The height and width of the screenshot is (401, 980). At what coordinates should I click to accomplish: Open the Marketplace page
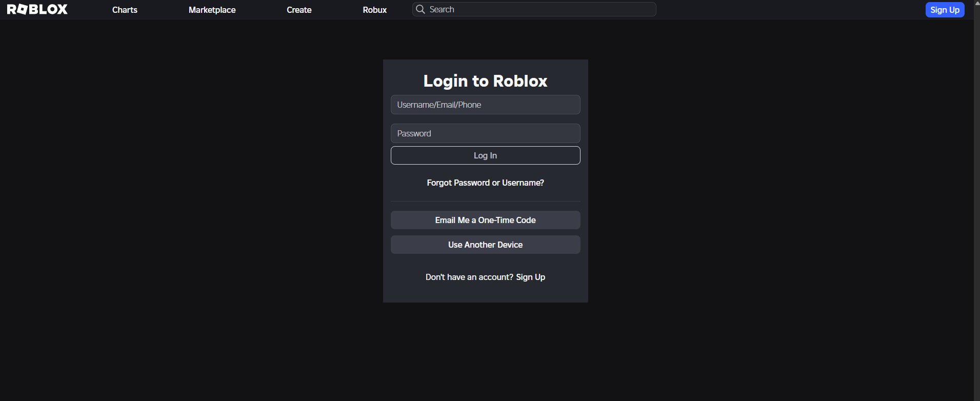[212, 10]
